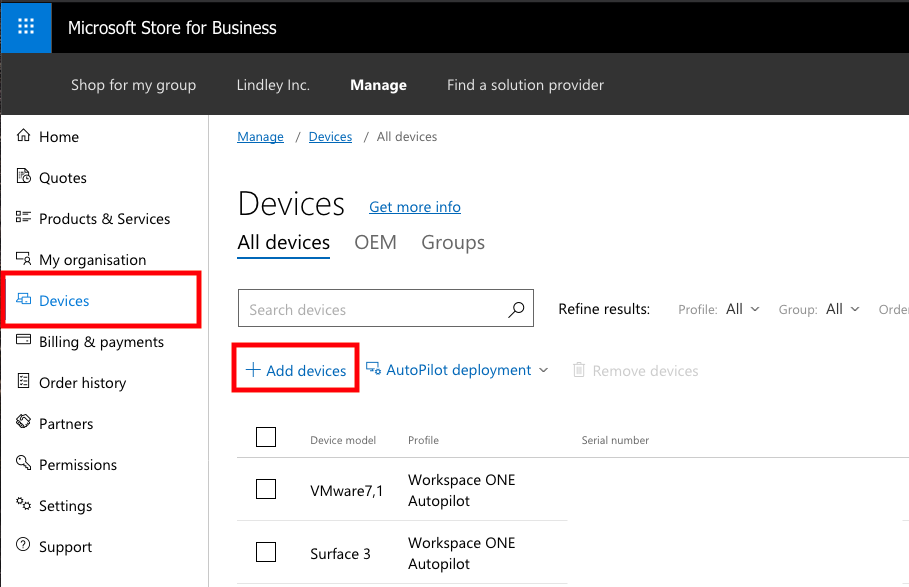This screenshot has height=587, width=909.
Task: Open the Get more info link
Action: pos(415,207)
